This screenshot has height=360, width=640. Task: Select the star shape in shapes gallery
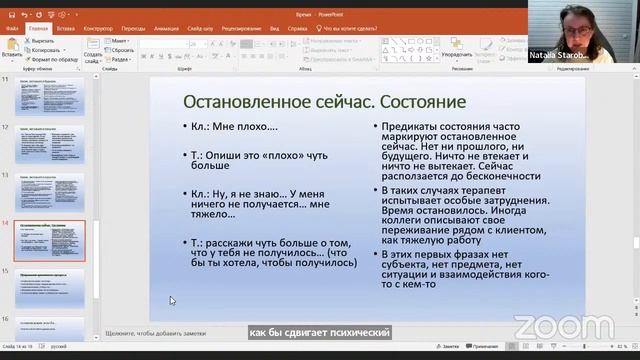[429, 59]
